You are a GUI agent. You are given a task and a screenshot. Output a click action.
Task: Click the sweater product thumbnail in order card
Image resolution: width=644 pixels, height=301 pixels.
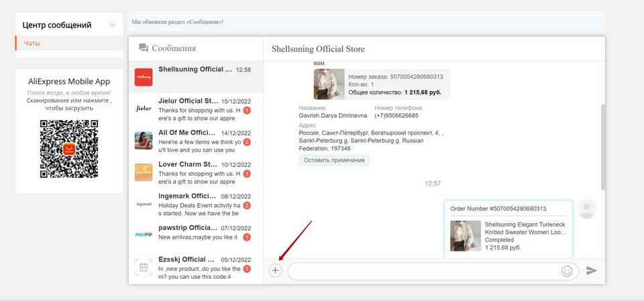[465, 236]
